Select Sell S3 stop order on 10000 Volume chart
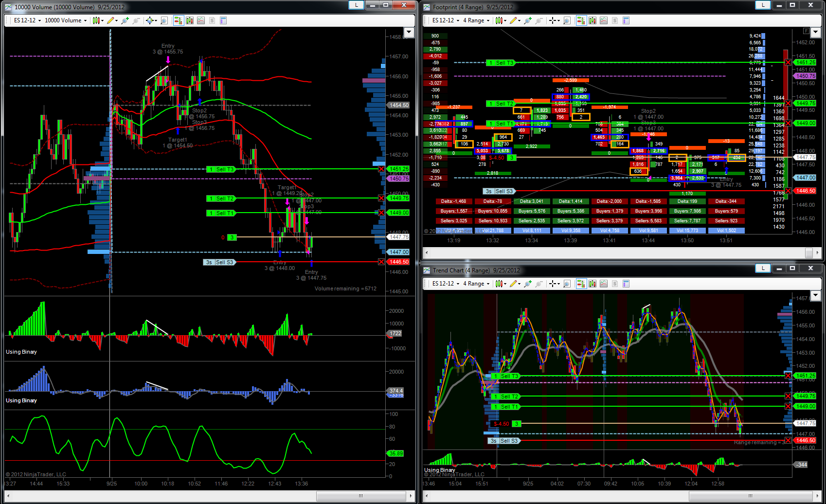 (219, 262)
